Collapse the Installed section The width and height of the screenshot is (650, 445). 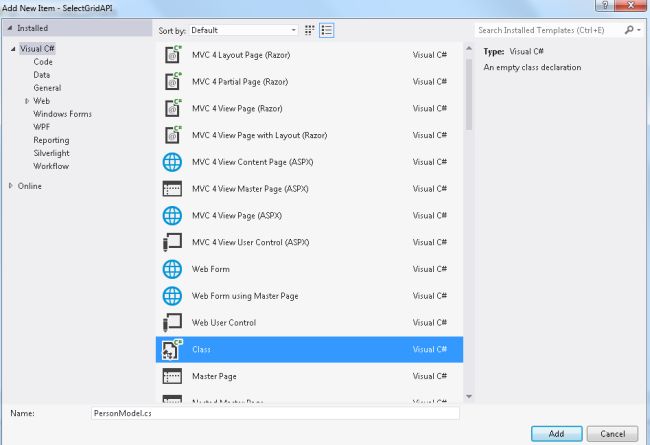(10, 28)
